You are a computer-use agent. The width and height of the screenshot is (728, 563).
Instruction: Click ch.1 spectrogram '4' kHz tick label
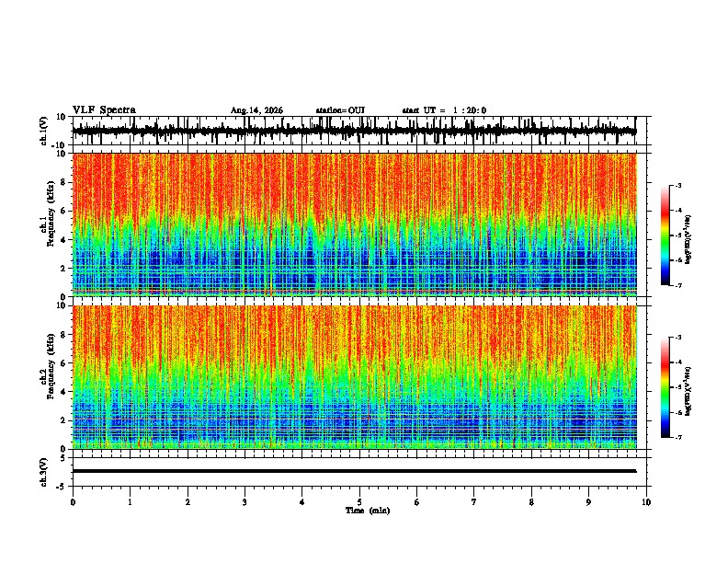[63, 240]
